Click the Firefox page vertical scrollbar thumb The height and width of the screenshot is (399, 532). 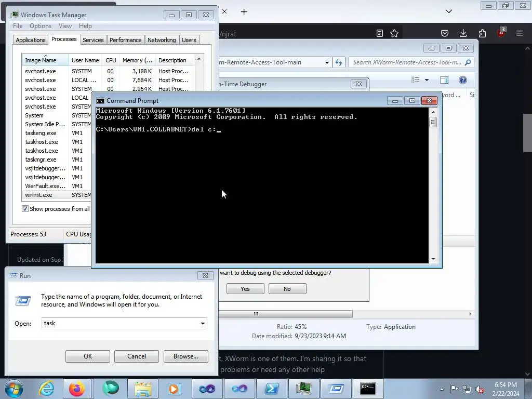(x=527, y=133)
